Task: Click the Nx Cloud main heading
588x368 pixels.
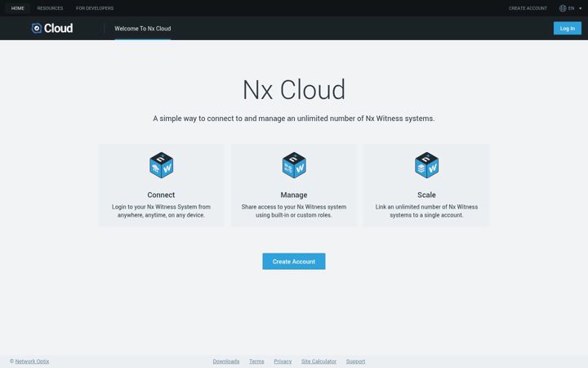Action: click(294, 90)
